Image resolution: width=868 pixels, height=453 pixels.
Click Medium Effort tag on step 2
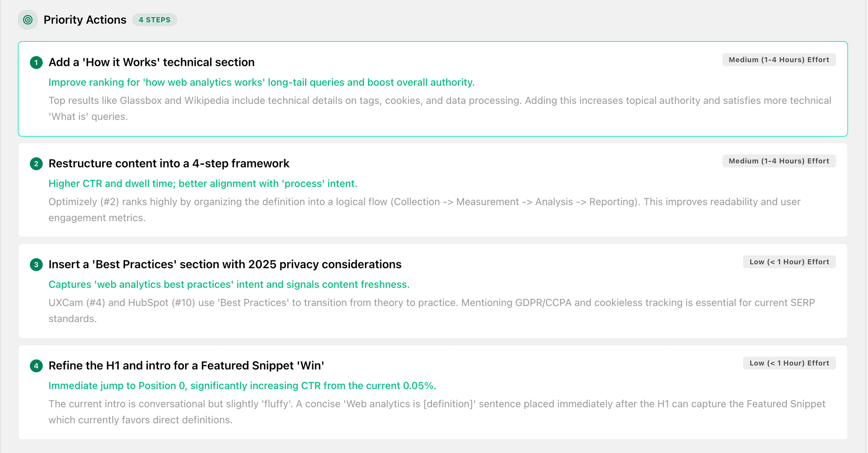778,161
